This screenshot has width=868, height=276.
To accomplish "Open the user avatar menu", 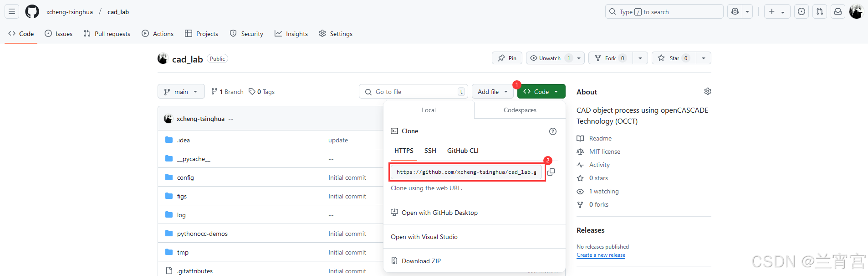I will (856, 11).
